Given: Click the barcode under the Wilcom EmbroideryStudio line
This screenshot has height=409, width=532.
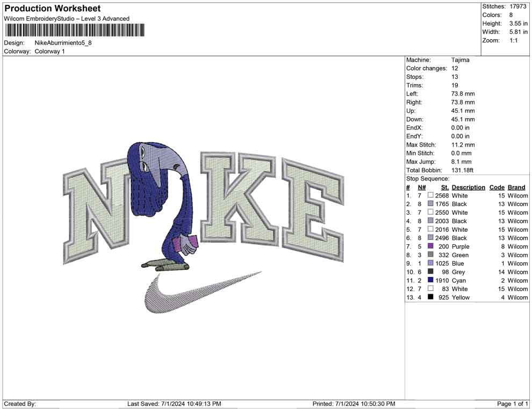Looking at the screenshot, I should tap(74, 30).
